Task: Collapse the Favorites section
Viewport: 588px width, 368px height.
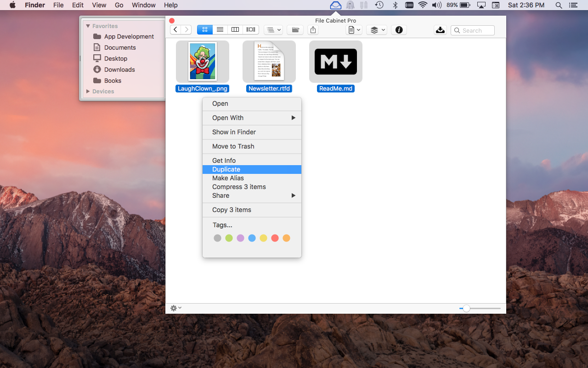Action: [88, 26]
